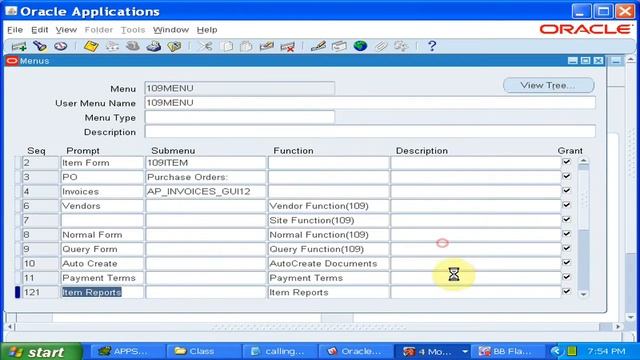Click the Paste toolbar icon
Image resolution: width=640 pixels, height=360 pixels.
pos(246,46)
